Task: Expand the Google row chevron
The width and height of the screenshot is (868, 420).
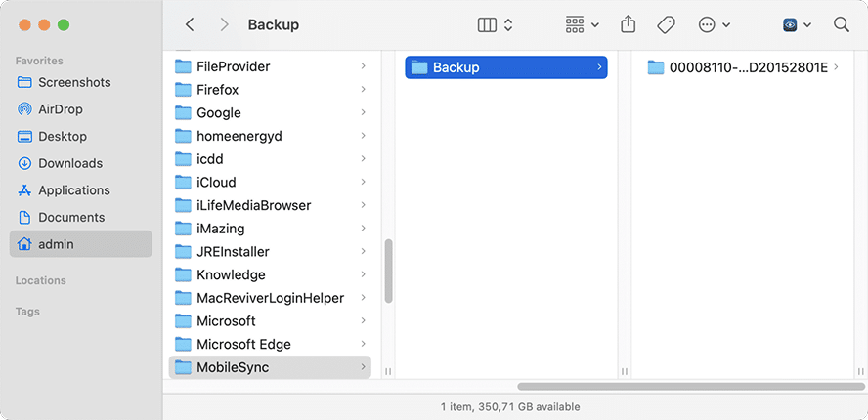Action: (364, 113)
